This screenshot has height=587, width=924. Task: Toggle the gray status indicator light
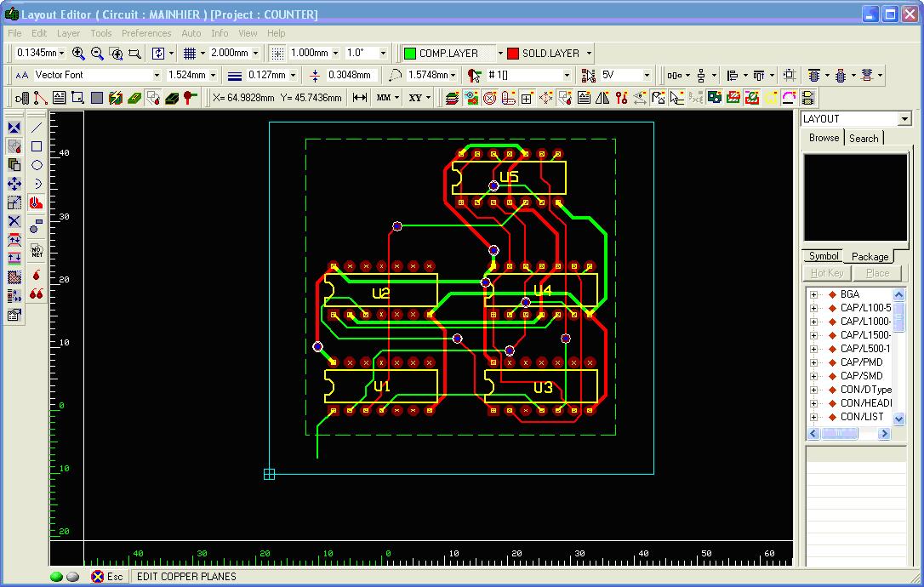72,577
